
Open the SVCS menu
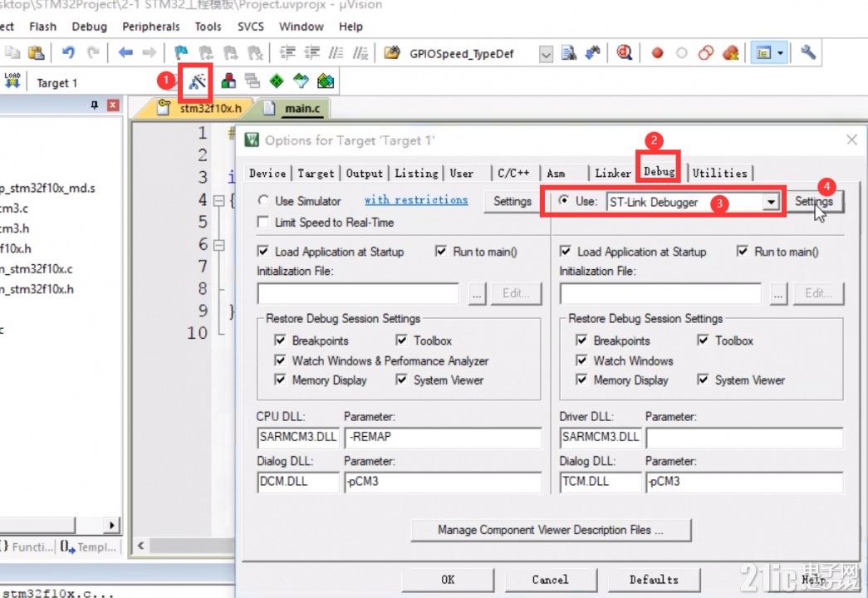(x=250, y=27)
